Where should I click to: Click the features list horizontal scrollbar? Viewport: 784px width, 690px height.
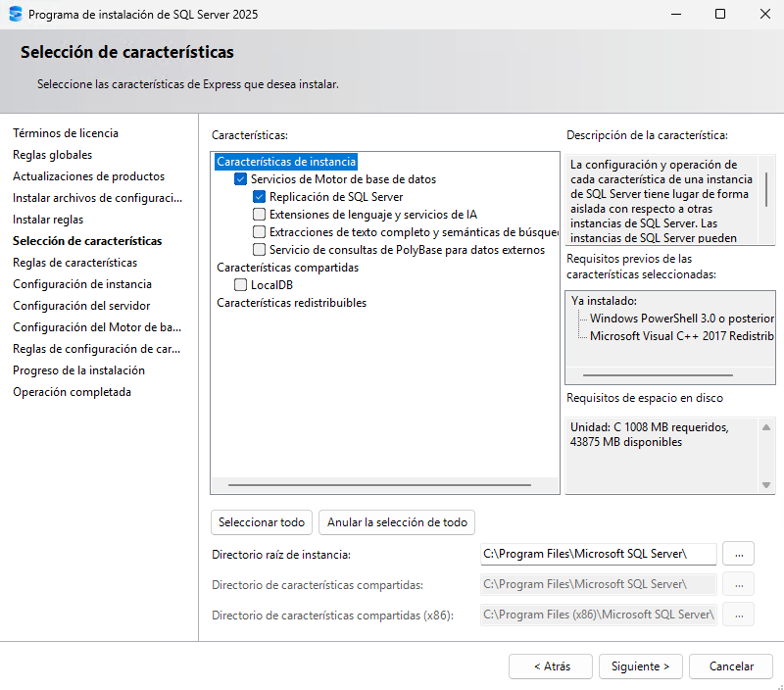tap(379, 484)
